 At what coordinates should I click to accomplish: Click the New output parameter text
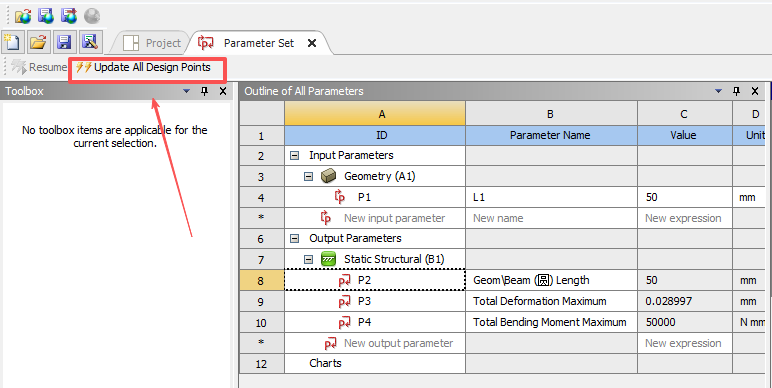[x=398, y=343]
